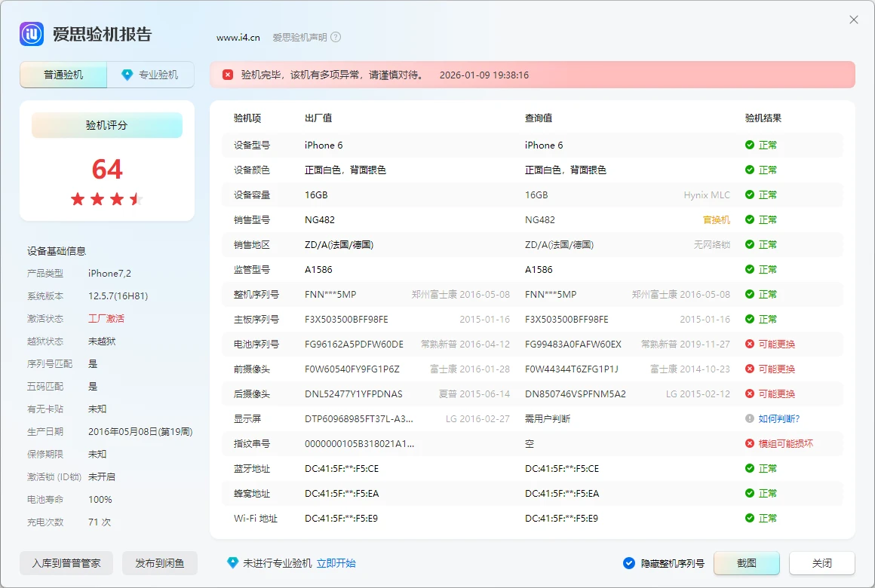Click the red error icon in the alert banner
The height and width of the screenshot is (588, 875).
[228, 75]
